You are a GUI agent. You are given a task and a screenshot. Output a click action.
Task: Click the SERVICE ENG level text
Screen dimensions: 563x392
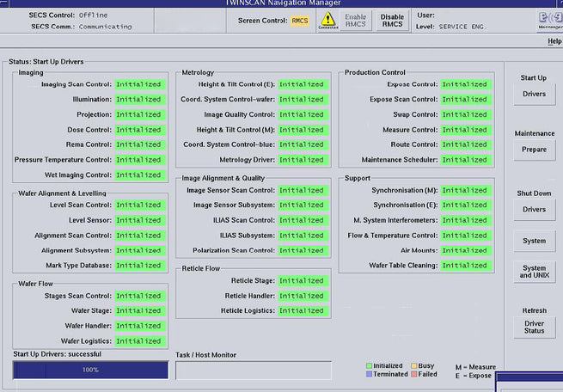pos(461,27)
